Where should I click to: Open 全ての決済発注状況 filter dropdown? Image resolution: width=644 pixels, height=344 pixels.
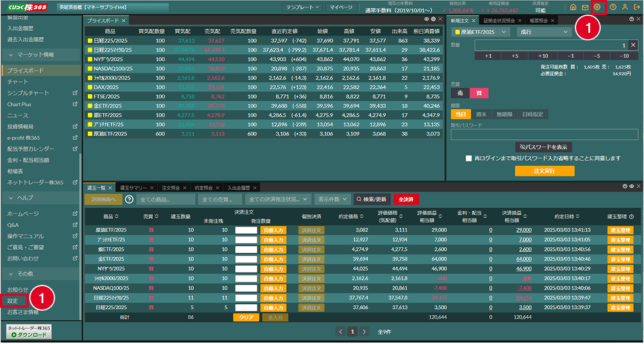tap(279, 199)
